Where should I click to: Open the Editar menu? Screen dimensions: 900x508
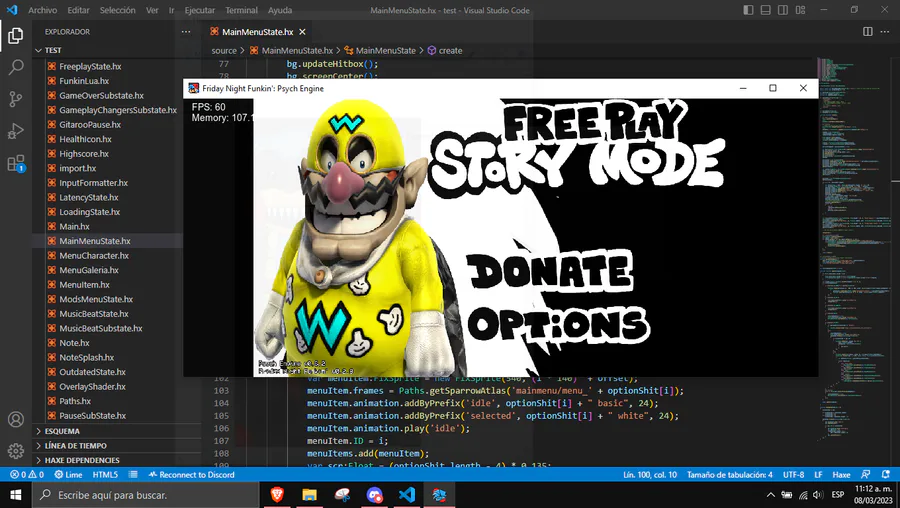pyautogui.click(x=78, y=10)
